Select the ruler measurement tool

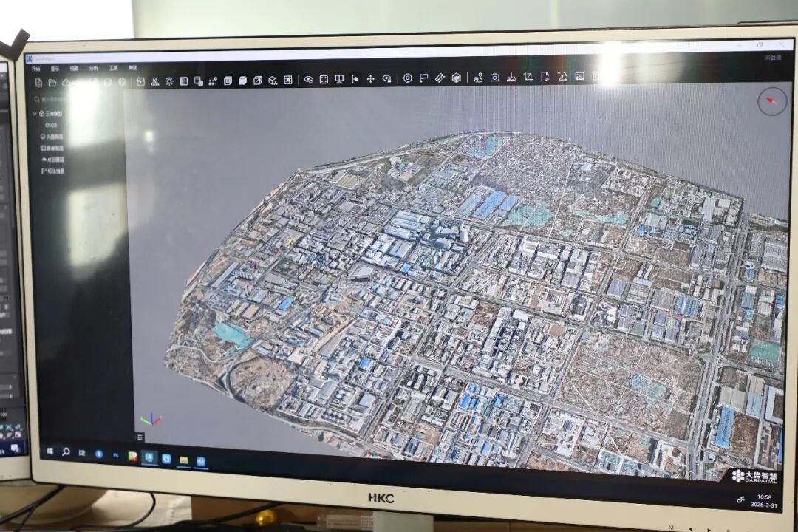(440, 78)
